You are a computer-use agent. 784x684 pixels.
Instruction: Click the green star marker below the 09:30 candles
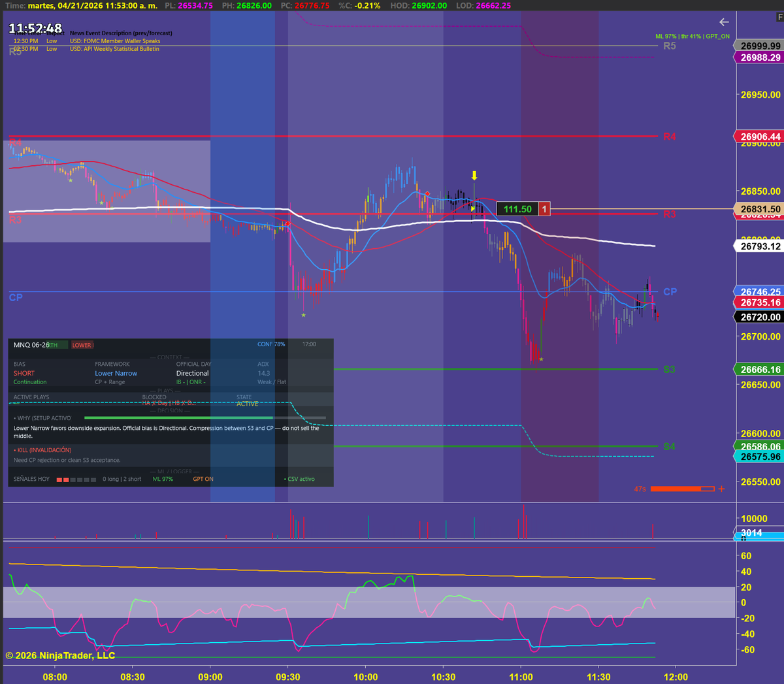click(303, 316)
